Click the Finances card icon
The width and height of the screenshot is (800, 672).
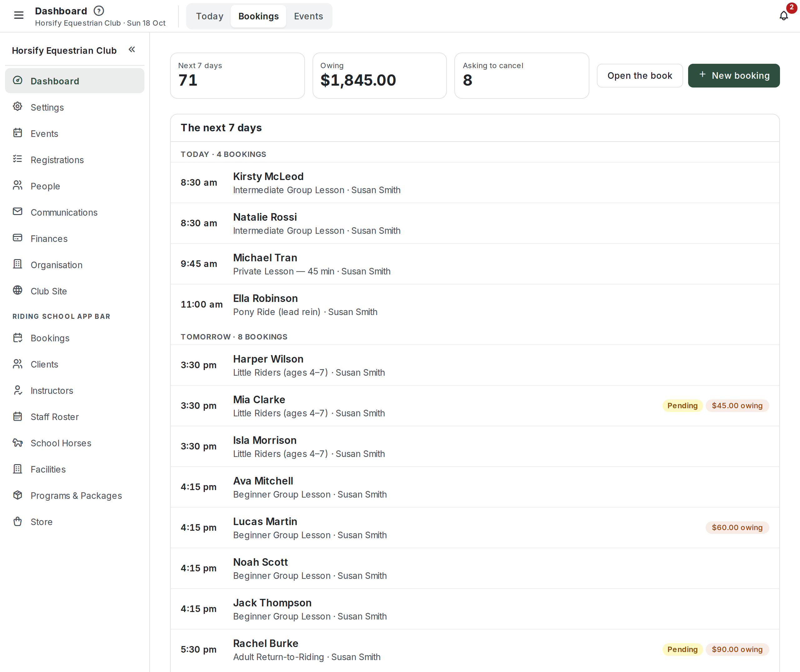(x=17, y=238)
